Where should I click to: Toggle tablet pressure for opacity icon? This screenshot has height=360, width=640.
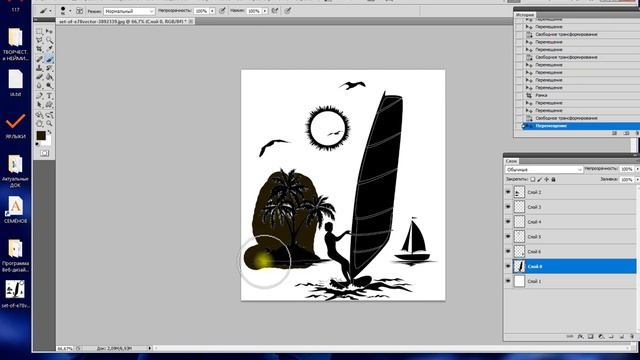click(x=222, y=11)
